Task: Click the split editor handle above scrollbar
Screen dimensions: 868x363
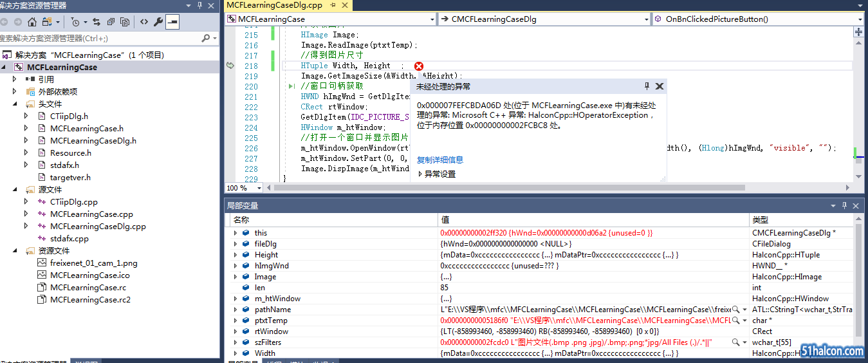Action: pyautogui.click(x=860, y=31)
